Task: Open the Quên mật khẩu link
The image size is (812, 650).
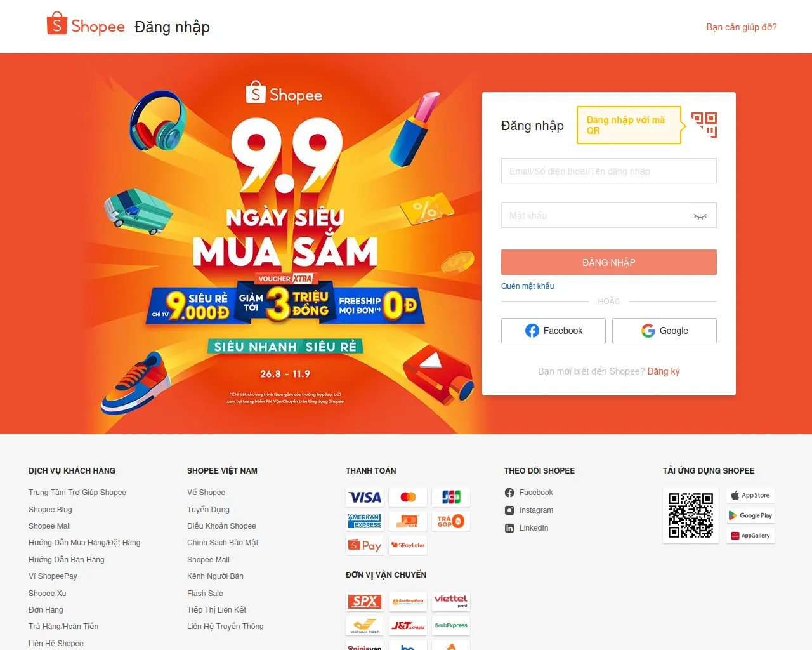Action: click(x=528, y=286)
